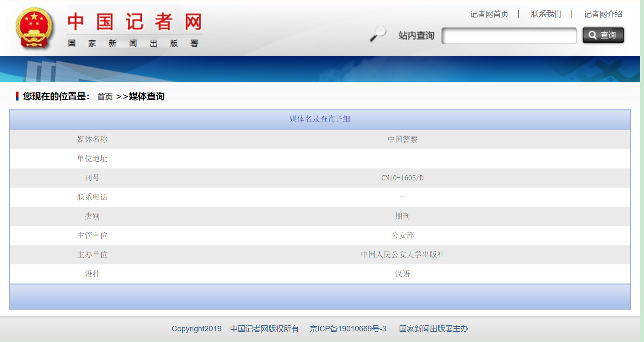Click the CN10-1605/D issue number value
644x342 pixels.
point(402,178)
